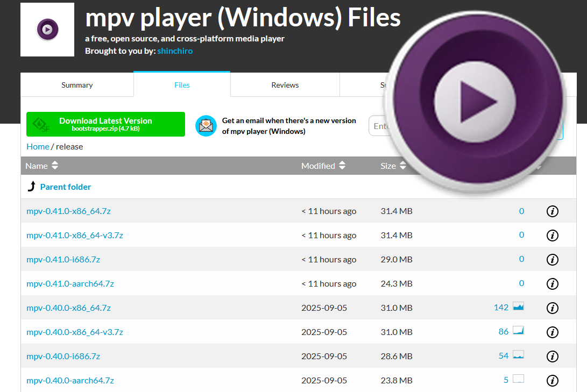View info icon for mpv-0.41.0-x86_64-v3.7z
The image size is (587, 392).
click(x=553, y=236)
